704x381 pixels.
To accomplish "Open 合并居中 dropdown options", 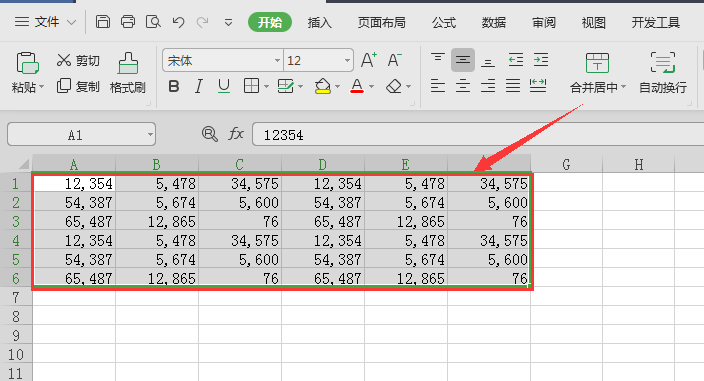I will [623, 87].
